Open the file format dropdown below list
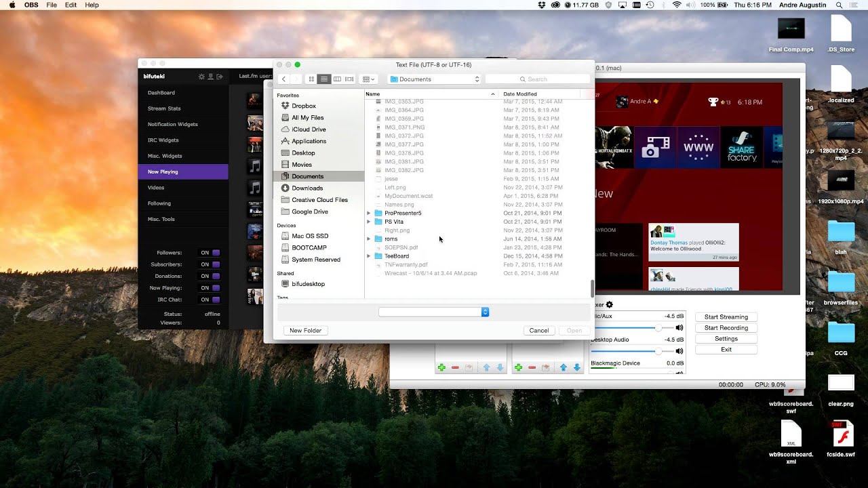This screenshot has width=868, height=488. [433, 312]
